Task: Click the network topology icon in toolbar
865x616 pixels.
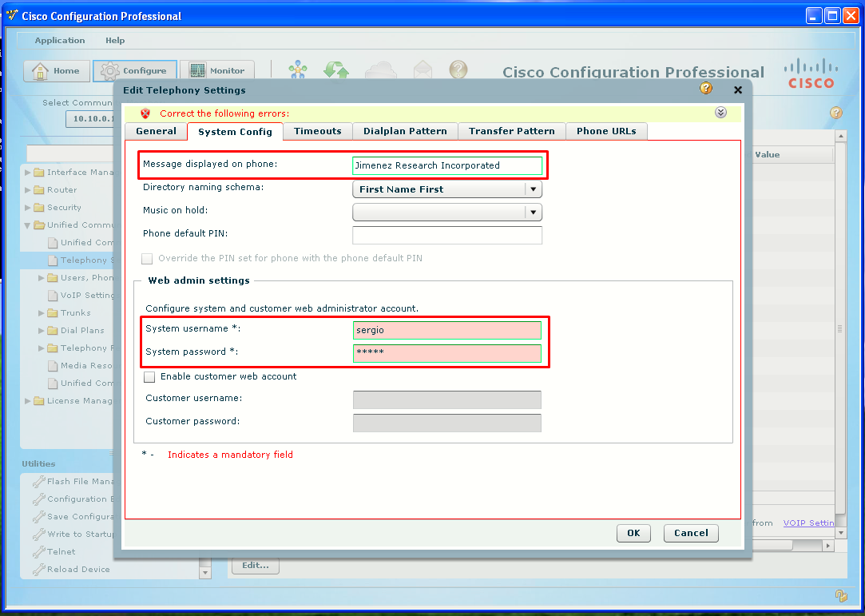Action: click(298, 70)
